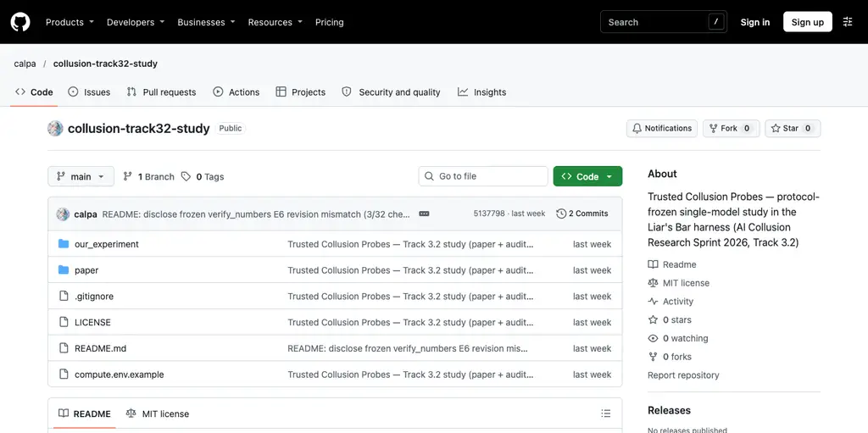This screenshot has height=433, width=868.
Task: Open the our_experiment folder
Action: click(x=107, y=244)
